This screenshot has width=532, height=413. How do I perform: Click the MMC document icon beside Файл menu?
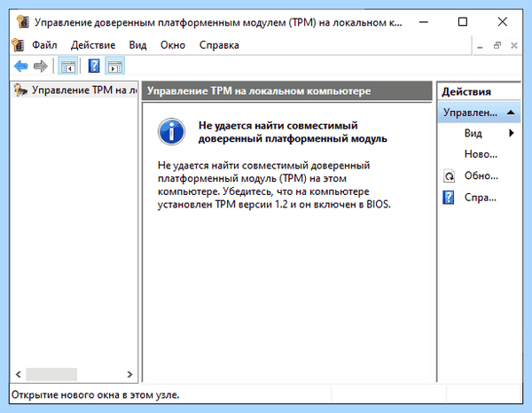[x=18, y=45]
